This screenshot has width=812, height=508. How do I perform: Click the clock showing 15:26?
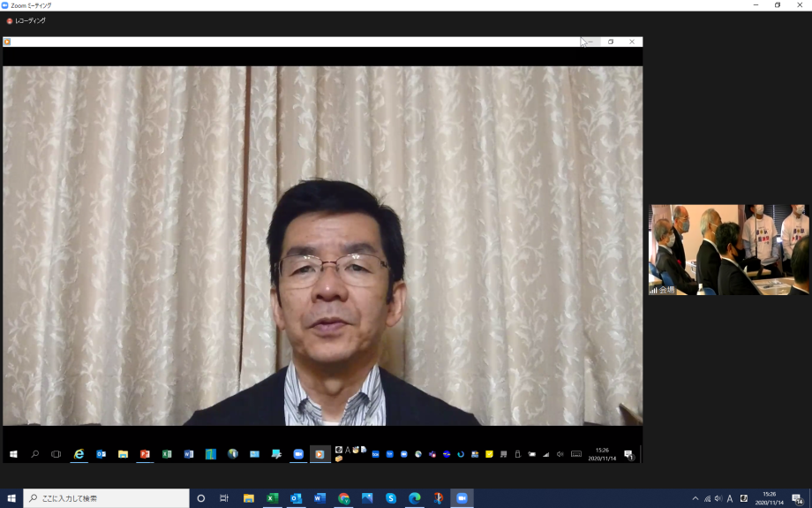pos(769,498)
